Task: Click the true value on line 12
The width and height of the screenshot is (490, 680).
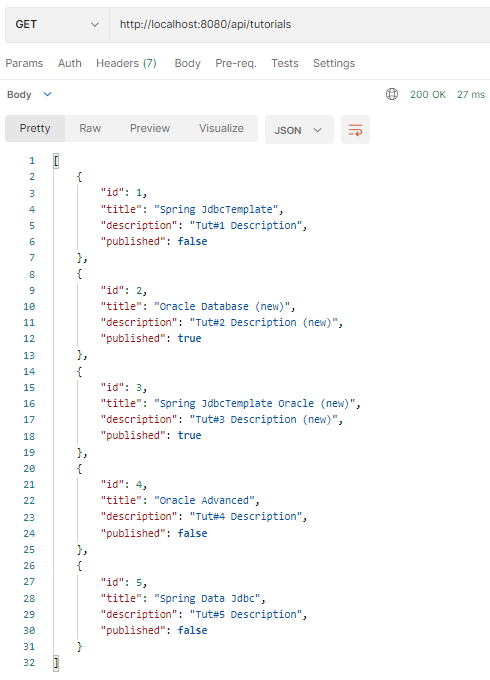Action: 189,339
